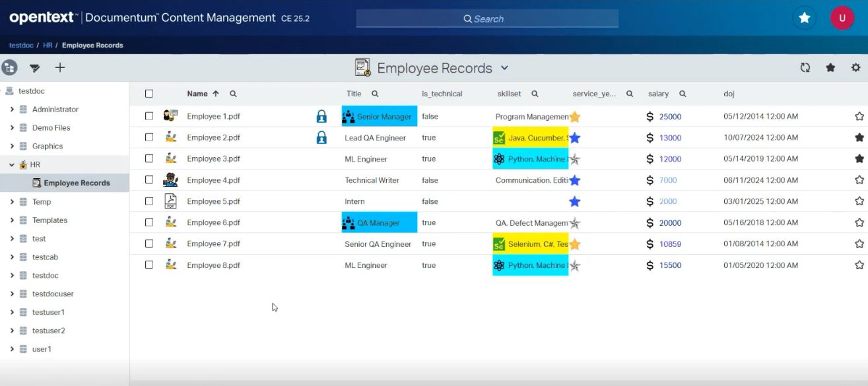The width and height of the screenshot is (868, 386).
Task: Open favorites star in the top header
Action: tap(804, 18)
